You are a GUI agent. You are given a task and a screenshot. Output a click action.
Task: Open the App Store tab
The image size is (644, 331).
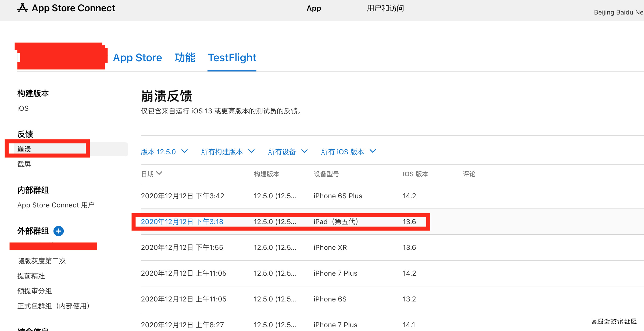[x=137, y=58]
